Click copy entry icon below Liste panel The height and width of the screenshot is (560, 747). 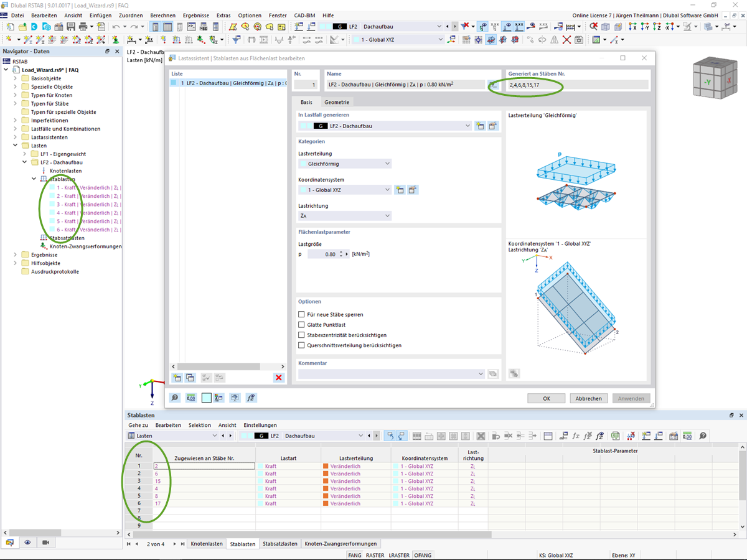[190, 378]
